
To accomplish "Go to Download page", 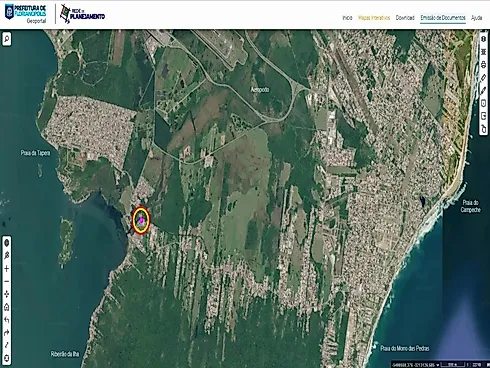I will tap(405, 18).
